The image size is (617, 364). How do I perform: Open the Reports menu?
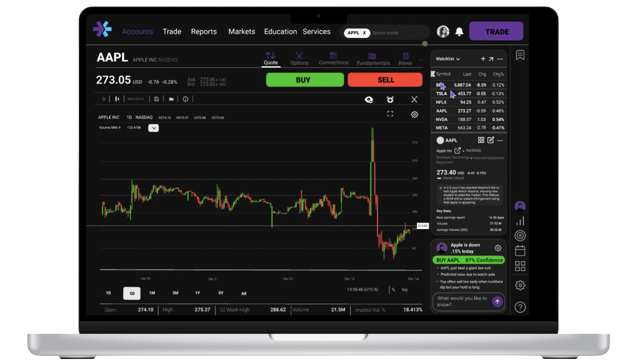point(204,31)
